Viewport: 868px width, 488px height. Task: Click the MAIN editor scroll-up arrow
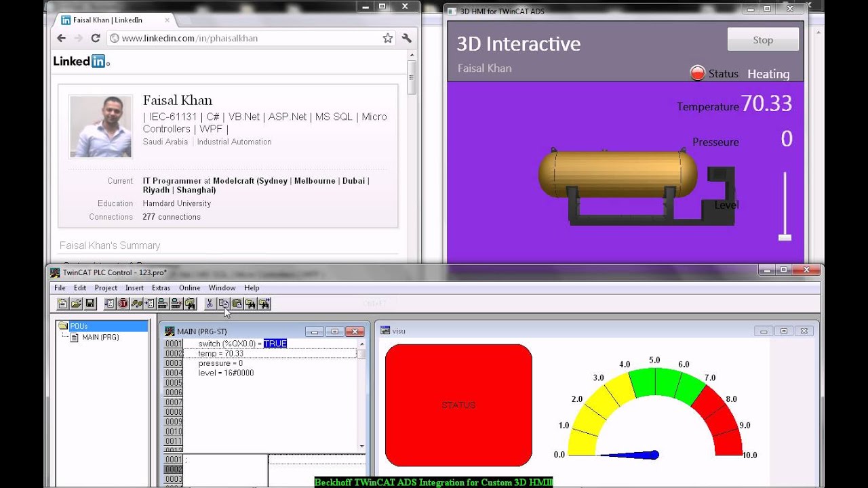tap(362, 344)
